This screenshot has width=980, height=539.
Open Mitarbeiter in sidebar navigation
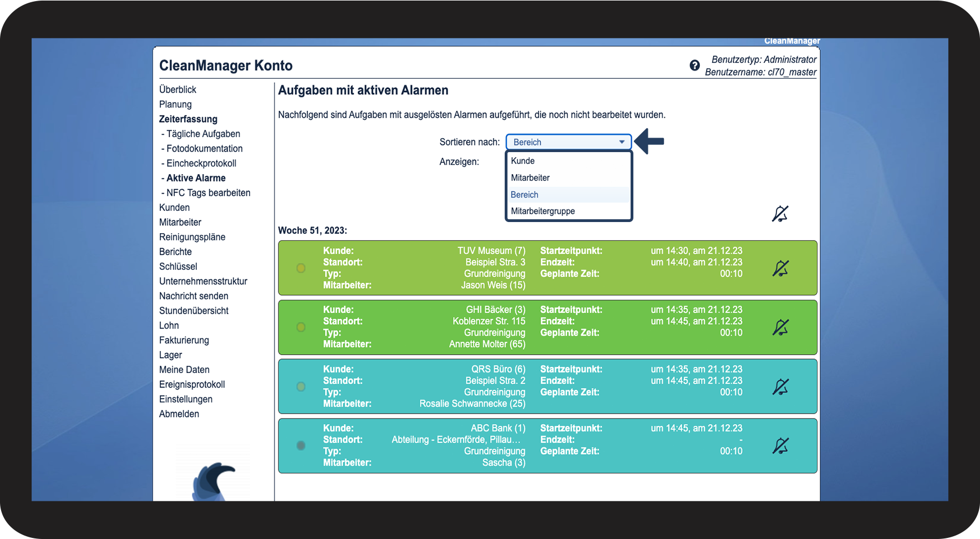point(180,222)
